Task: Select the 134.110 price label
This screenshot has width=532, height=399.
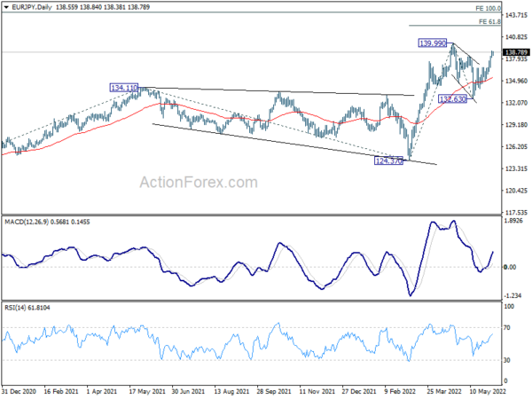Action: [124, 88]
